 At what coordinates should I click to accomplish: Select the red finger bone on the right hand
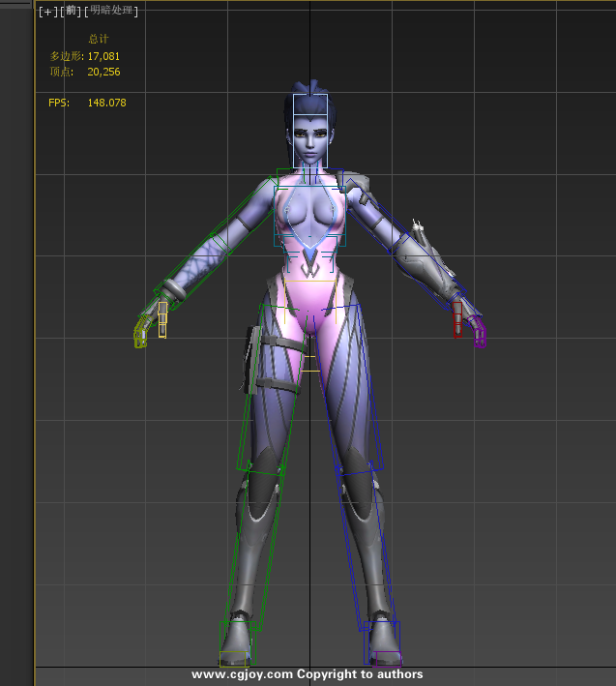click(457, 319)
